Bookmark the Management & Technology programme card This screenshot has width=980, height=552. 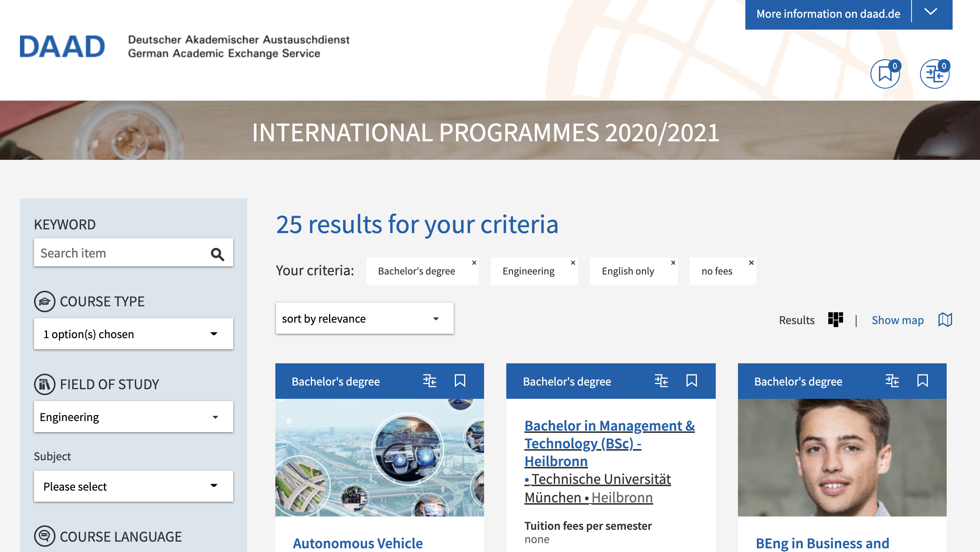pyautogui.click(x=692, y=381)
